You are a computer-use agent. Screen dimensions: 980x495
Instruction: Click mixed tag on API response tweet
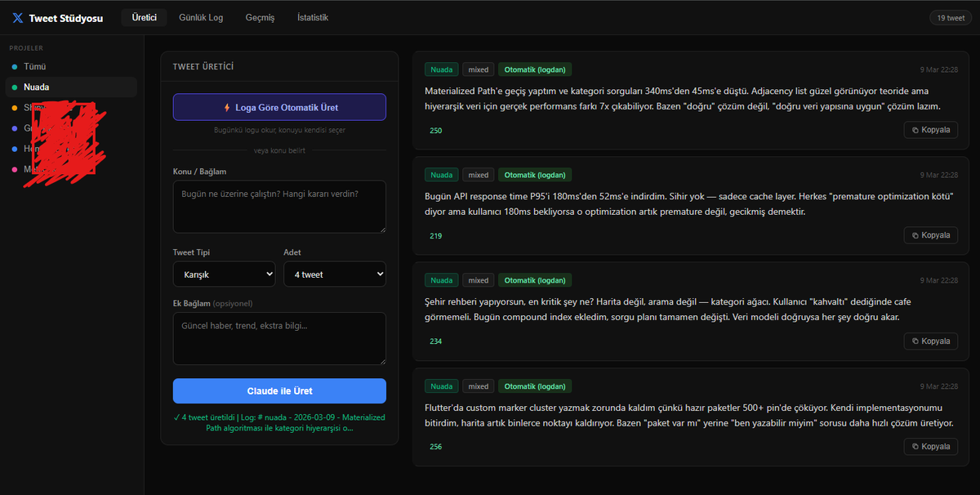[x=479, y=175]
